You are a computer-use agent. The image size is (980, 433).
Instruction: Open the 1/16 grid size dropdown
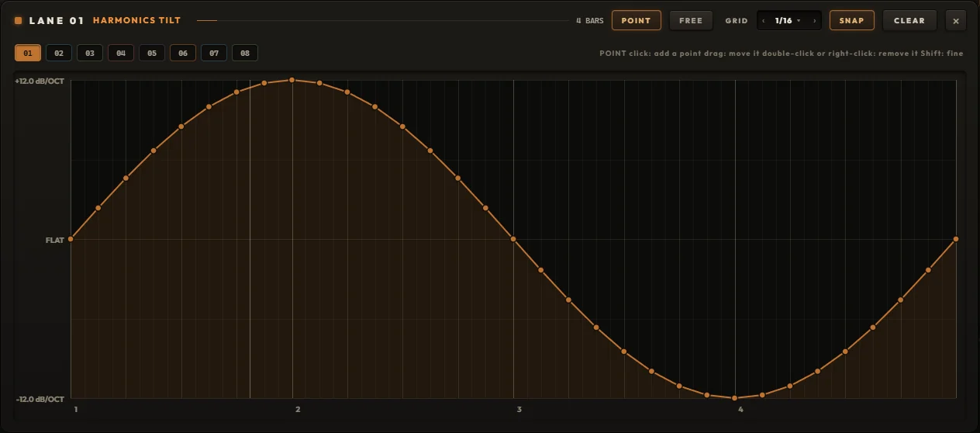[788, 21]
